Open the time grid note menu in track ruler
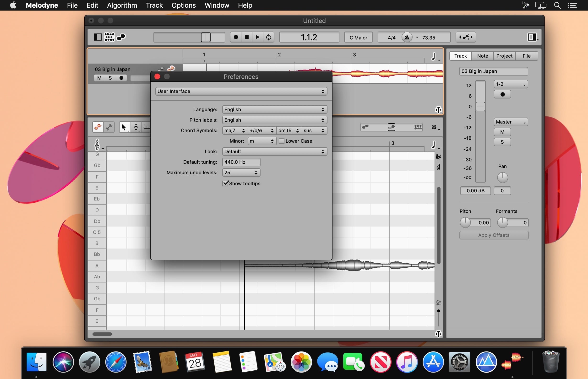588x379 pixels. point(435,57)
